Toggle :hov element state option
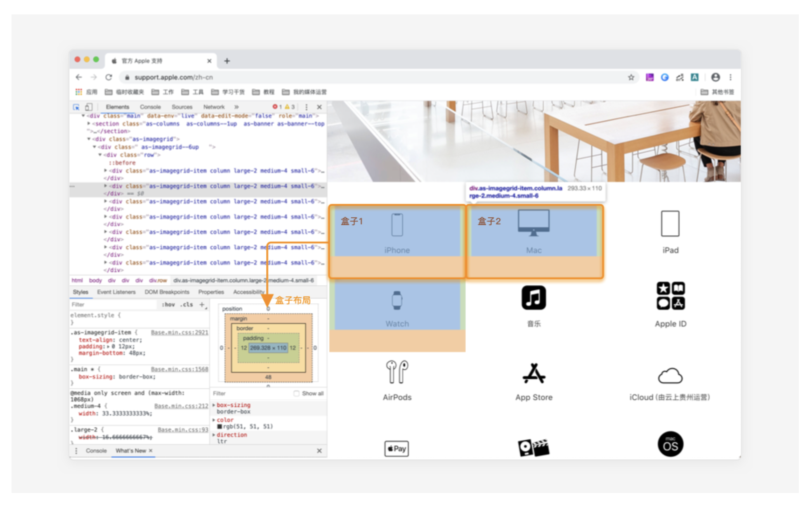Image resolution: width=812 pixels, height=505 pixels. coord(168,304)
